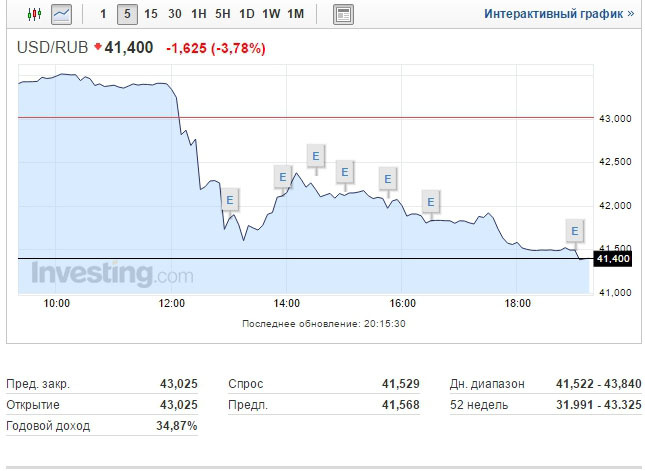Switch chart to 30 minute interval

pos(174,14)
